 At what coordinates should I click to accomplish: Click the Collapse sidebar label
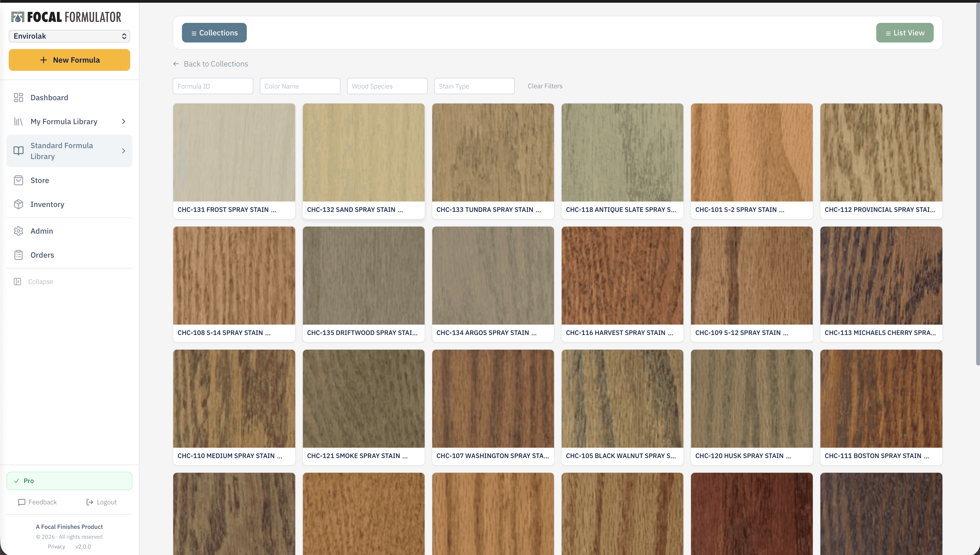point(40,281)
